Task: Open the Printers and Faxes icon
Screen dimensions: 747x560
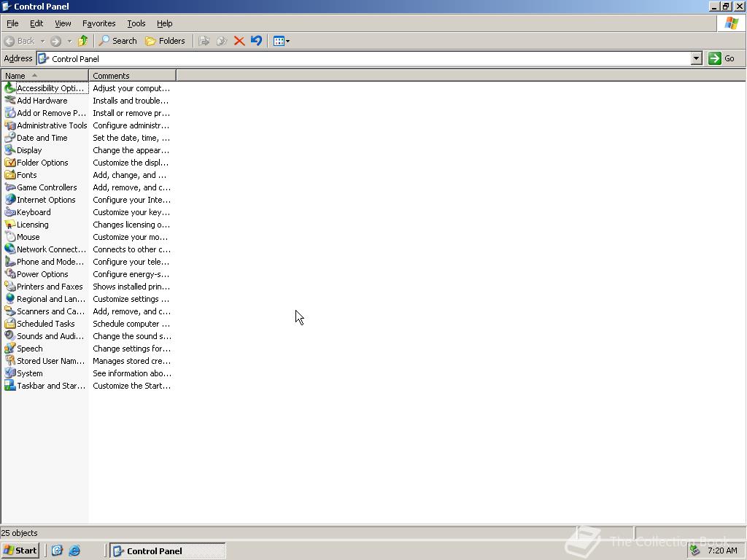Action: [x=9, y=286]
